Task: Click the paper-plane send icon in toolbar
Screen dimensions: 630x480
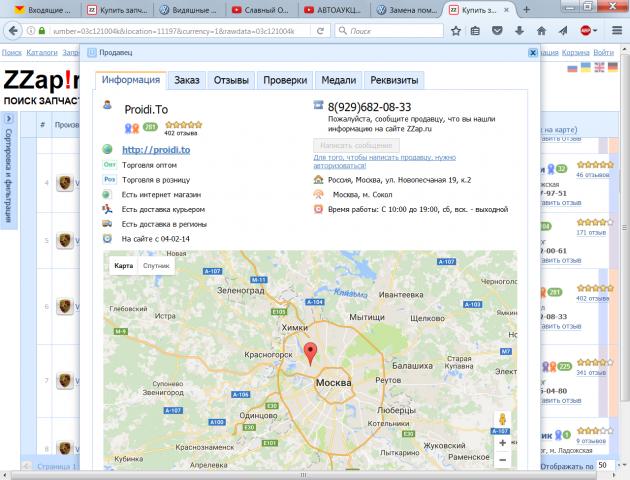Action: pos(562,31)
